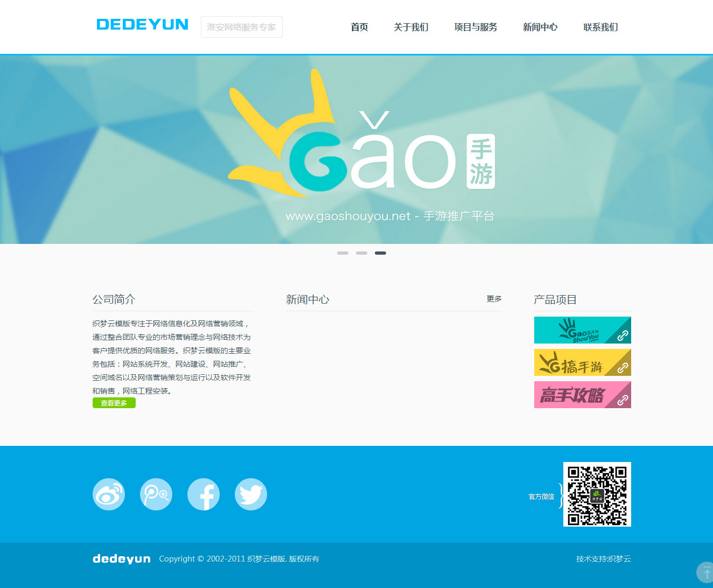
Task: Click the DEDEYUN logo
Action: point(142,24)
